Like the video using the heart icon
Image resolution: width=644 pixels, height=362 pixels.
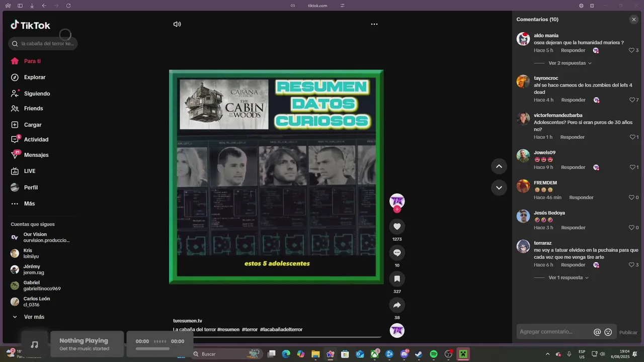point(397,227)
